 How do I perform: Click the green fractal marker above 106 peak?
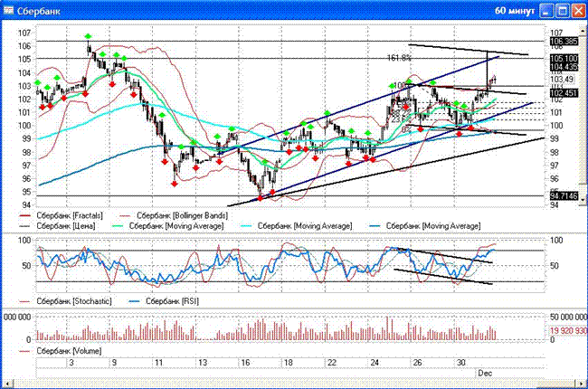[88, 36]
